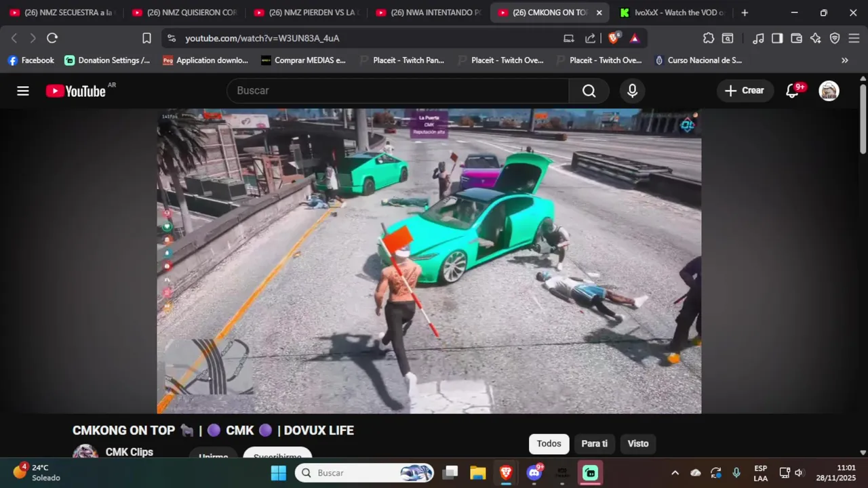Image resolution: width=868 pixels, height=488 pixels.
Task: Switch to NWA INTENTANDO tab
Action: pyautogui.click(x=429, y=12)
